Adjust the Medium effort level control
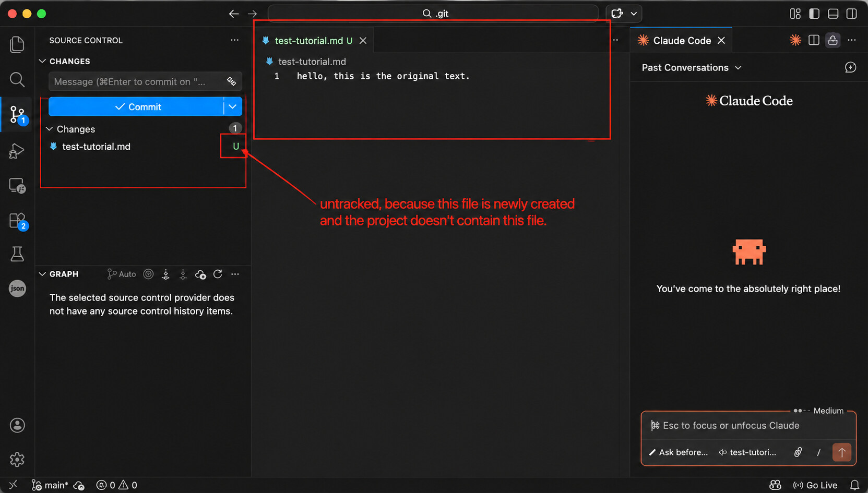Image resolution: width=868 pixels, height=493 pixels. pyautogui.click(x=818, y=411)
